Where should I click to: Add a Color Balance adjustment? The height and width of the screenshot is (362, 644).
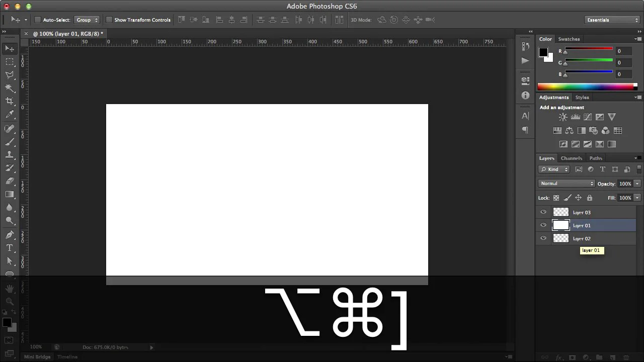click(569, 130)
